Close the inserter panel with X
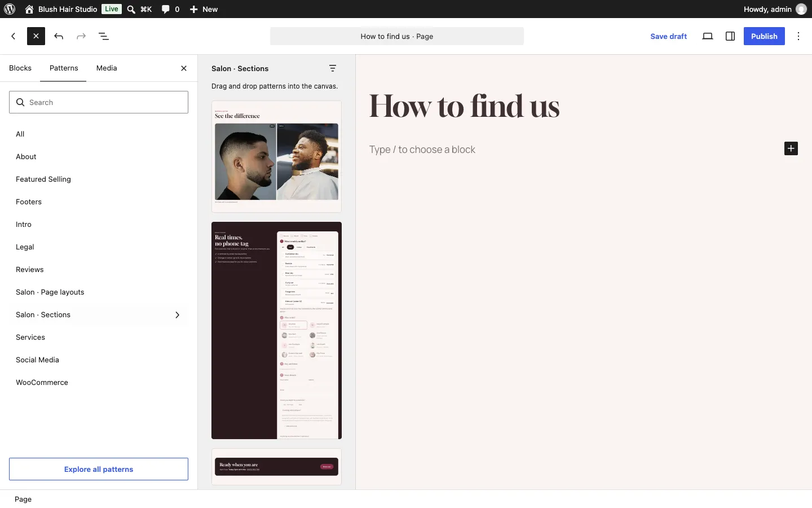The image size is (812, 508). point(184,68)
